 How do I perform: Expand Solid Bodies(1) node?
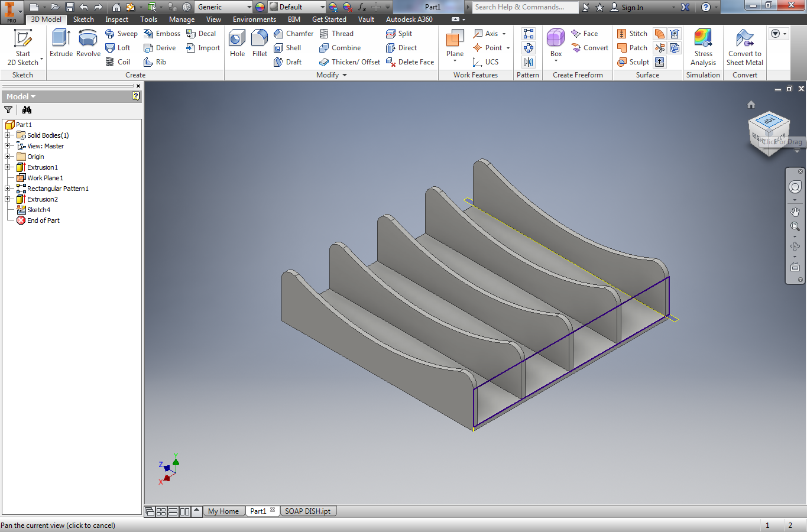pyautogui.click(x=8, y=135)
